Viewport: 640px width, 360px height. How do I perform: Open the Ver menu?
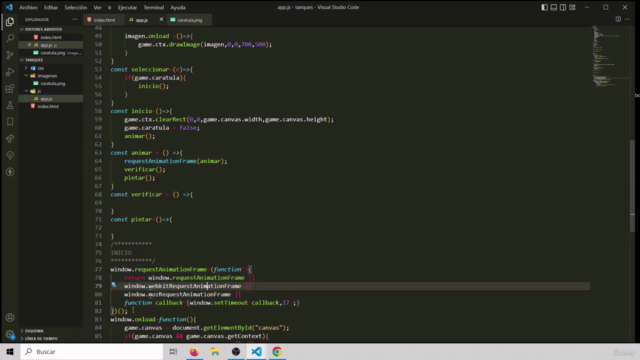97,7
